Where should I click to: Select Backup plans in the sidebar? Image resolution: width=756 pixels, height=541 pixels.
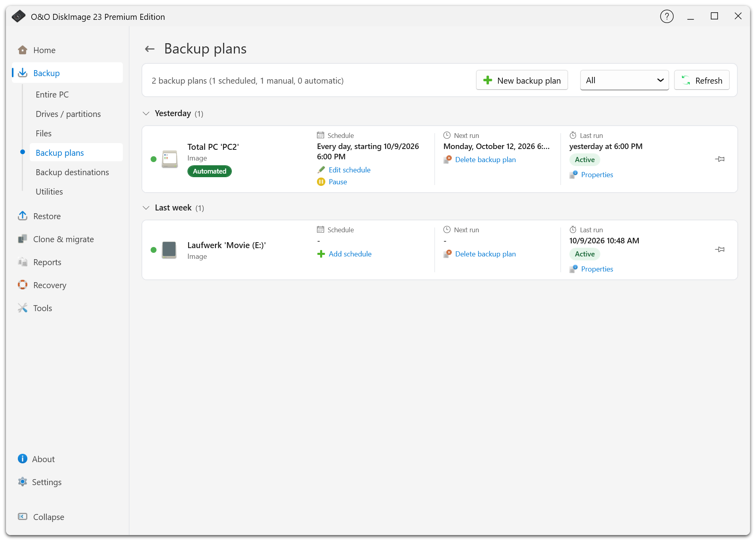pos(76,153)
